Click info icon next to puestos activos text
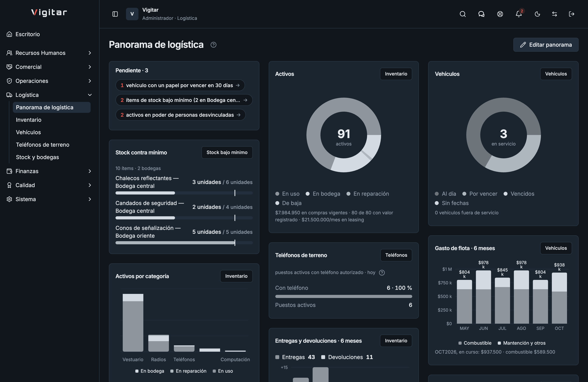588x382 pixels. (382, 272)
